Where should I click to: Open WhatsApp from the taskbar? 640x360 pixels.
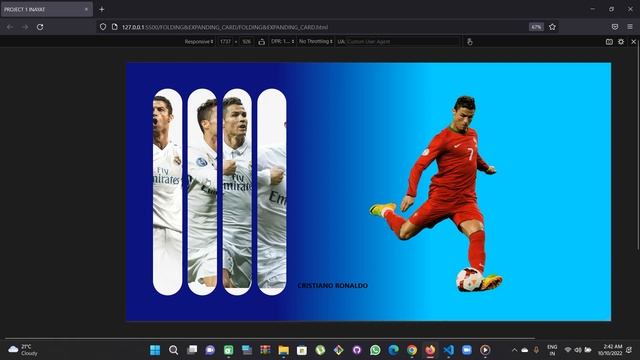[375, 350]
